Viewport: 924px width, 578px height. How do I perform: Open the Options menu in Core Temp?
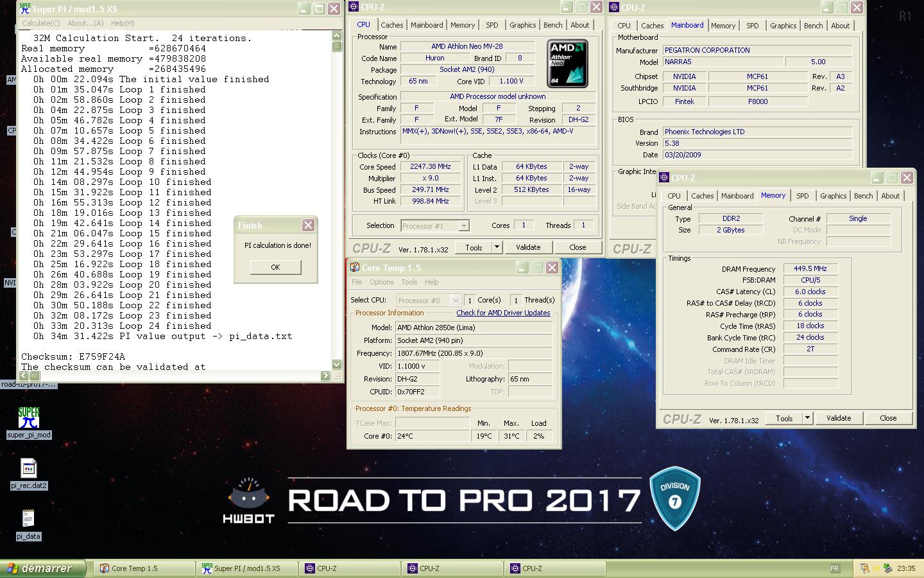pyautogui.click(x=381, y=282)
